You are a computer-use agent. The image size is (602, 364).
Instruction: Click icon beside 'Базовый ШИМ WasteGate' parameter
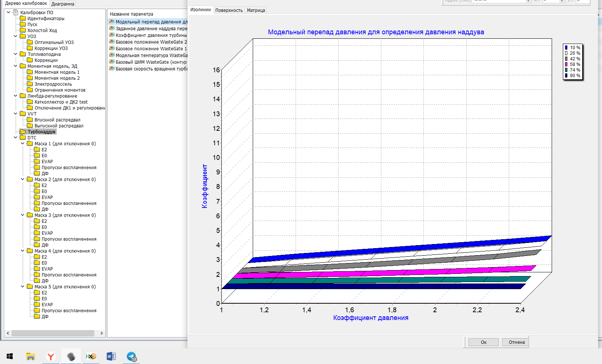(111, 62)
